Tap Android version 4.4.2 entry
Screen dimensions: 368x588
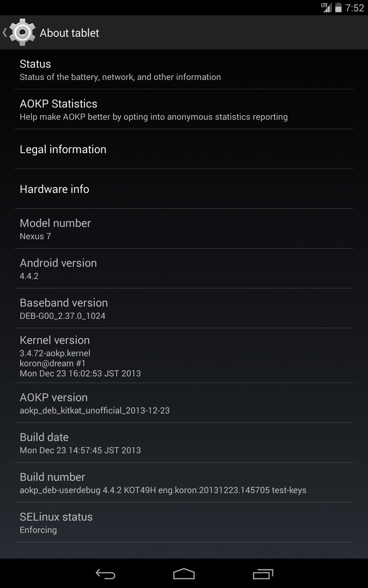[x=184, y=269]
